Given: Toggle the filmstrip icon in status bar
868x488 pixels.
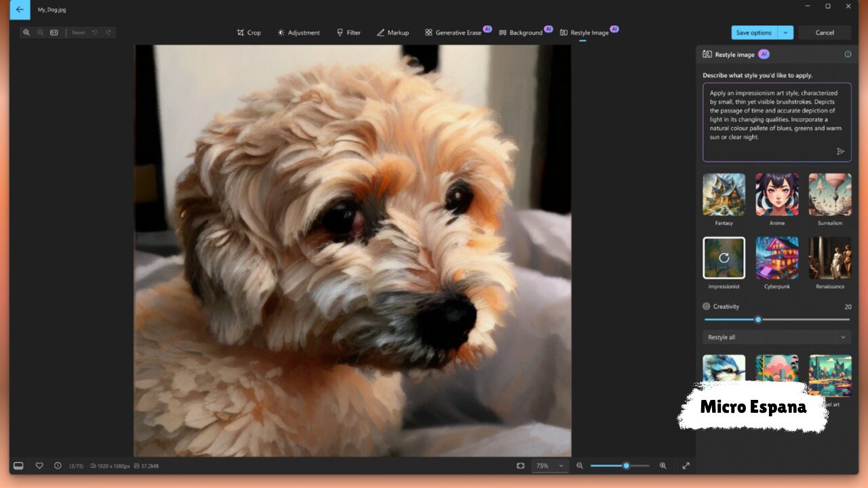Looking at the screenshot, I should 18,466.
